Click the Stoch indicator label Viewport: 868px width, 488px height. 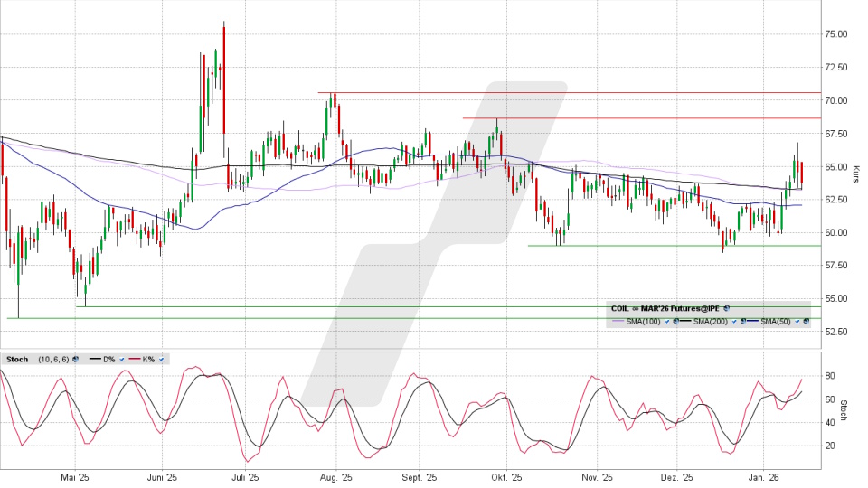click(x=16, y=359)
